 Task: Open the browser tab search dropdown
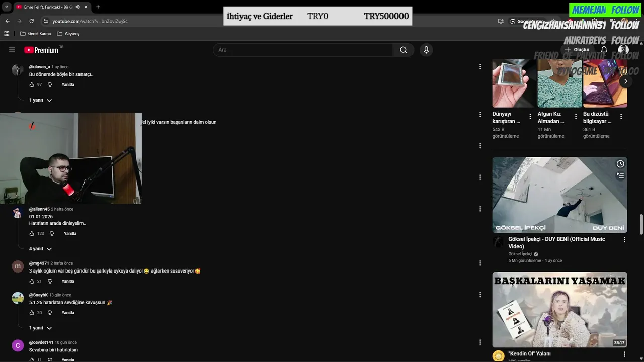point(7,7)
